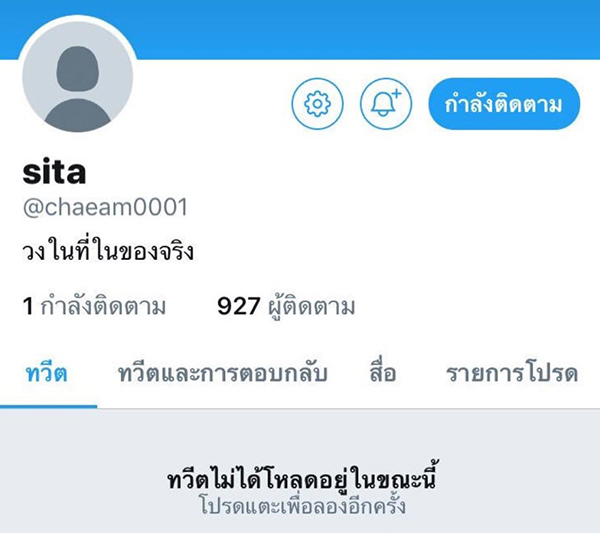This screenshot has width=600, height=533.
Task: Tap the bio text วงในที่ในของจริง
Action: [108, 252]
